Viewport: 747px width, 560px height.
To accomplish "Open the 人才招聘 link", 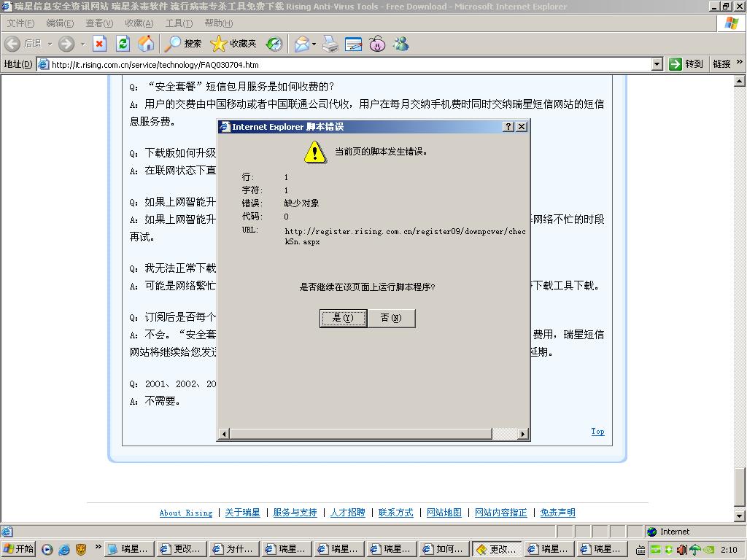I will [x=348, y=513].
